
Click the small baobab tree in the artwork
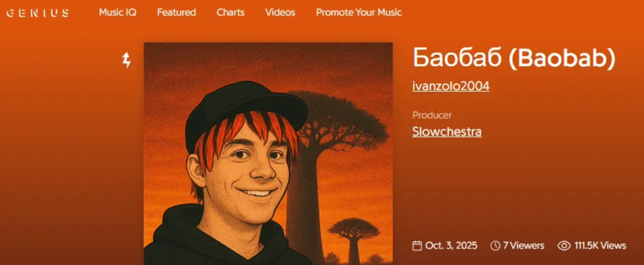(x=353, y=239)
